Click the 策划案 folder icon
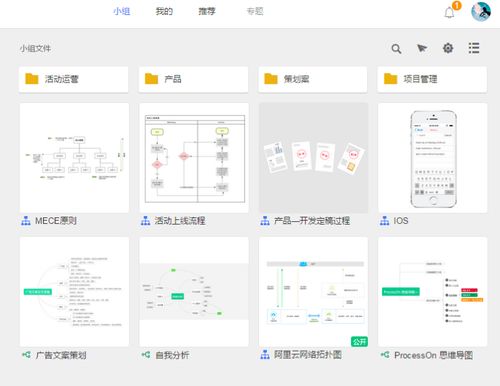This screenshot has height=386, width=500. (x=271, y=79)
